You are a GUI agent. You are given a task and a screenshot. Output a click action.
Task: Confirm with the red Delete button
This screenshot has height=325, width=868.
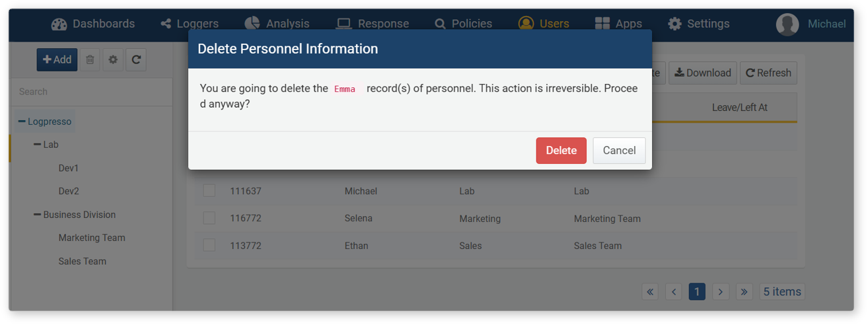[x=561, y=151]
